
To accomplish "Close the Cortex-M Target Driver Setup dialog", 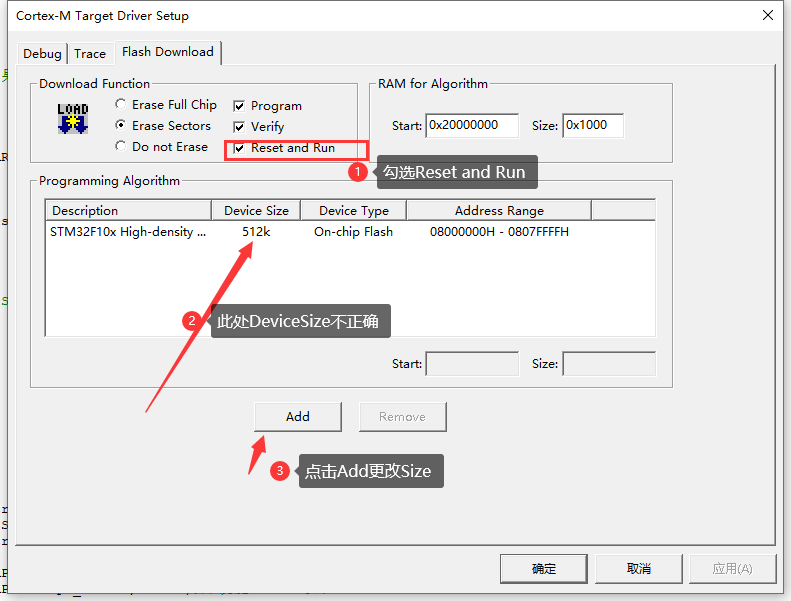I will [768, 15].
